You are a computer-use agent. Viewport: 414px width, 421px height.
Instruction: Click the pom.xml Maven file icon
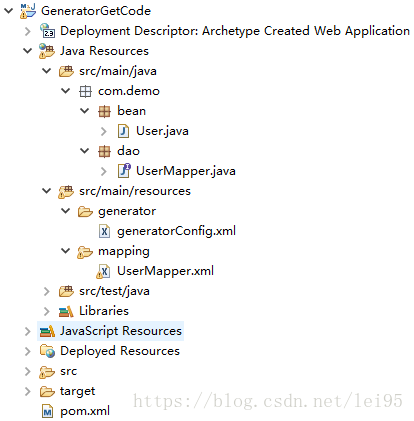point(47,411)
